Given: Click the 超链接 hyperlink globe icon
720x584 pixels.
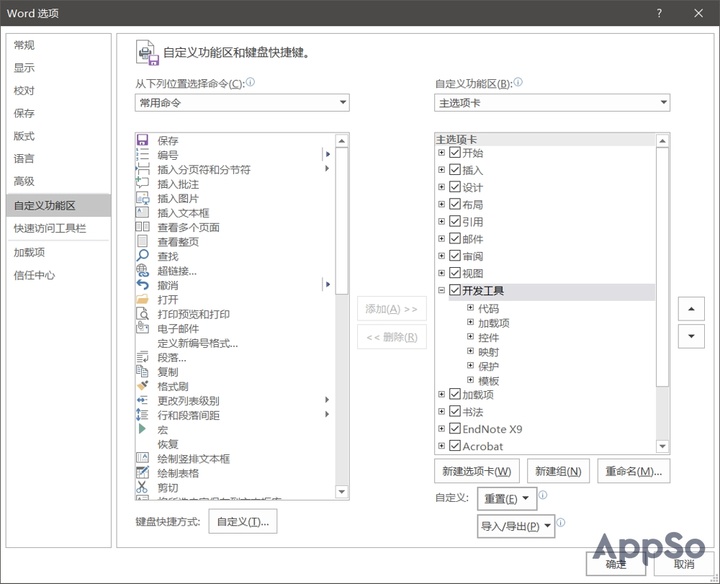Looking at the screenshot, I should coord(142,270).
